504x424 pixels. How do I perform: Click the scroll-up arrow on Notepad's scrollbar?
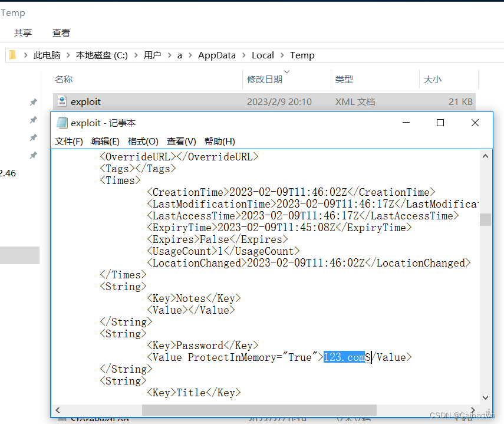pyautogui.click(x=485, y=156)
